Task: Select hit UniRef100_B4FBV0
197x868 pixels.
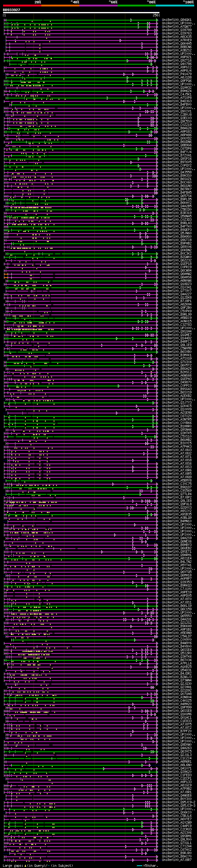Action: (x=177, y=104)
